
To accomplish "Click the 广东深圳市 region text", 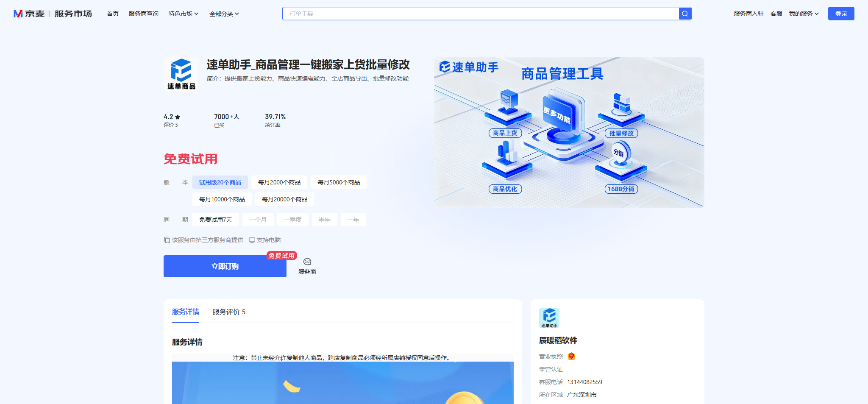I will 582,395.
